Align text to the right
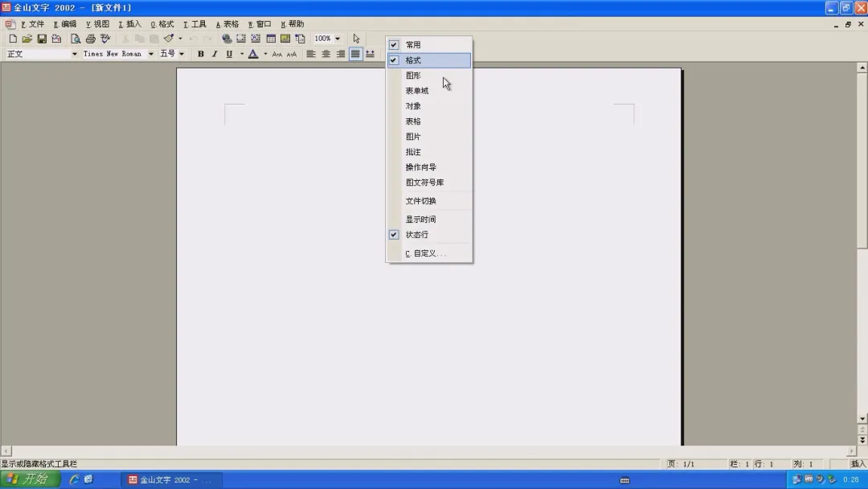Screen dimensions: 868x489 tap(341, 54)
